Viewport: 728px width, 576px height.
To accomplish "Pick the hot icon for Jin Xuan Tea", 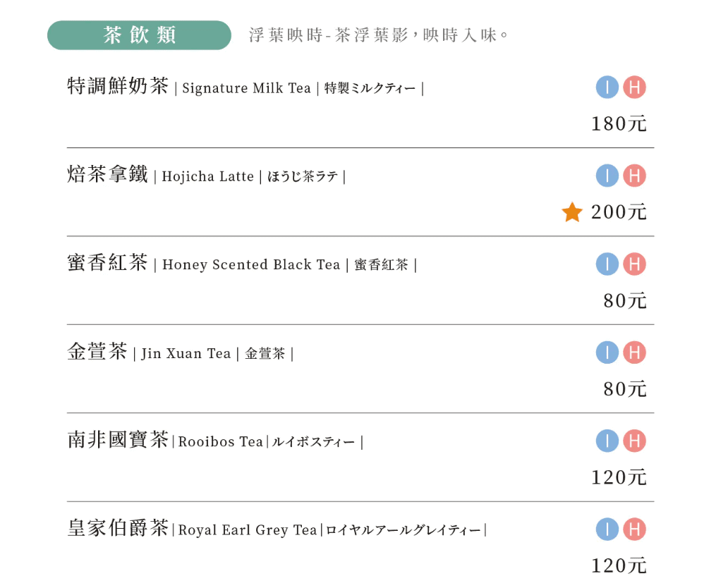I will coord(634,353).
